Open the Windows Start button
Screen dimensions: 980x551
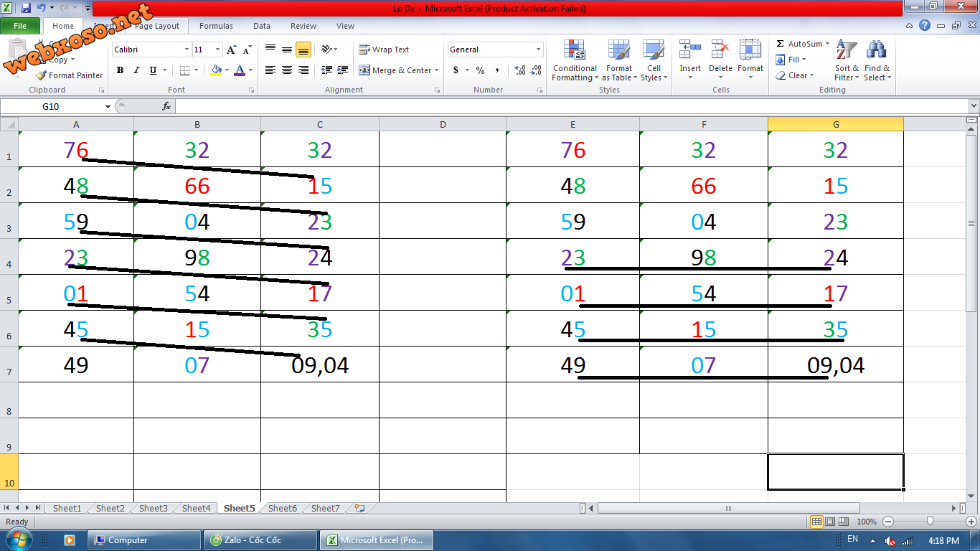click(x=20, y=540)
